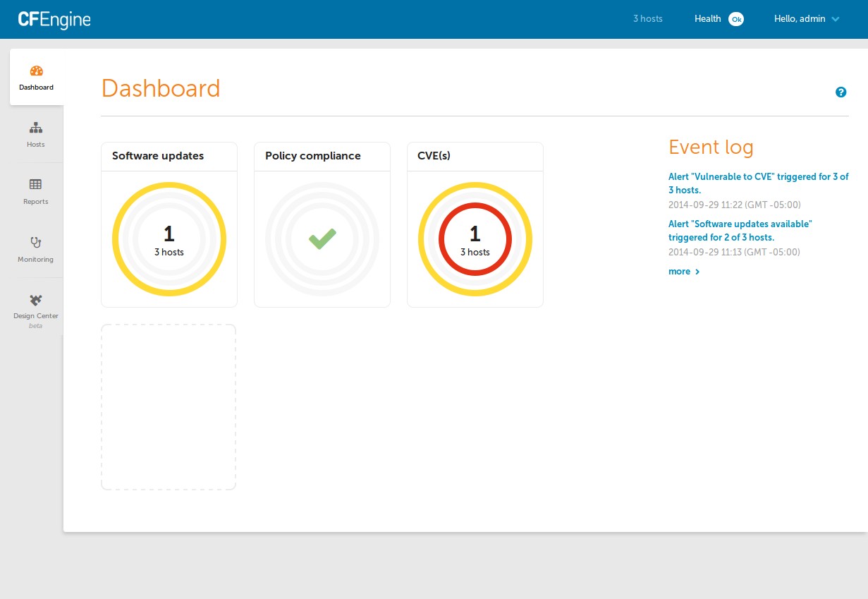Open the Monitoring sidebar icon
868x599 pixels.
tap(35, 248)
